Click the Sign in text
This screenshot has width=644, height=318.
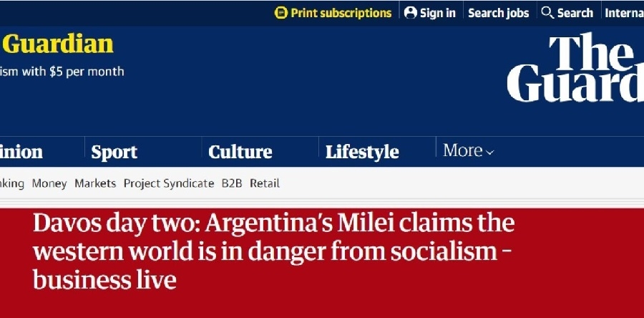(x=437, y=13)
